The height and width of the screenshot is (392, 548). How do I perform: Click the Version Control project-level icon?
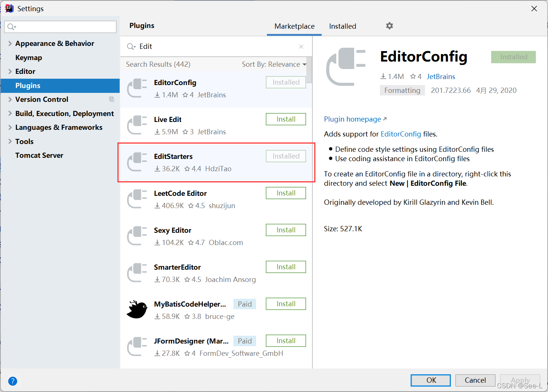pos(111,99)
